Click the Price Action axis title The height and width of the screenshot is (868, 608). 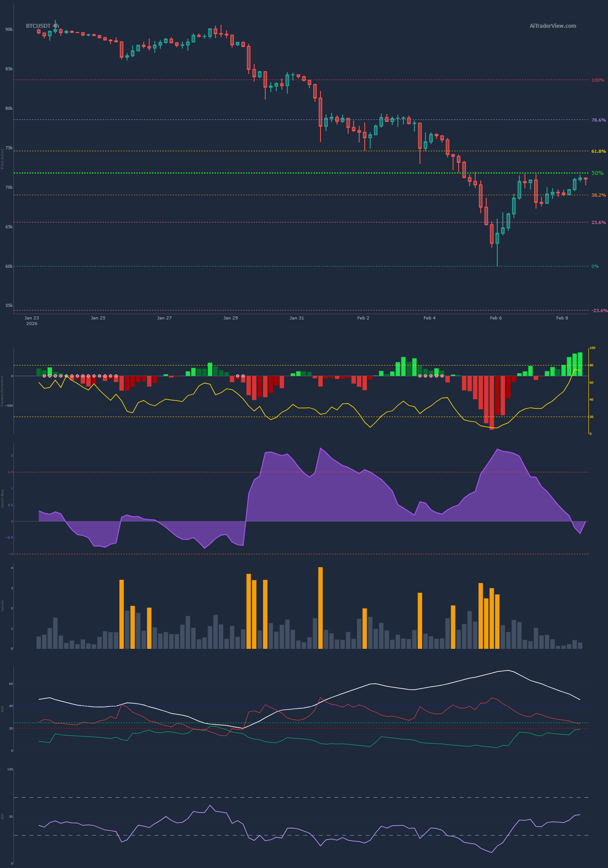[2, 158]
